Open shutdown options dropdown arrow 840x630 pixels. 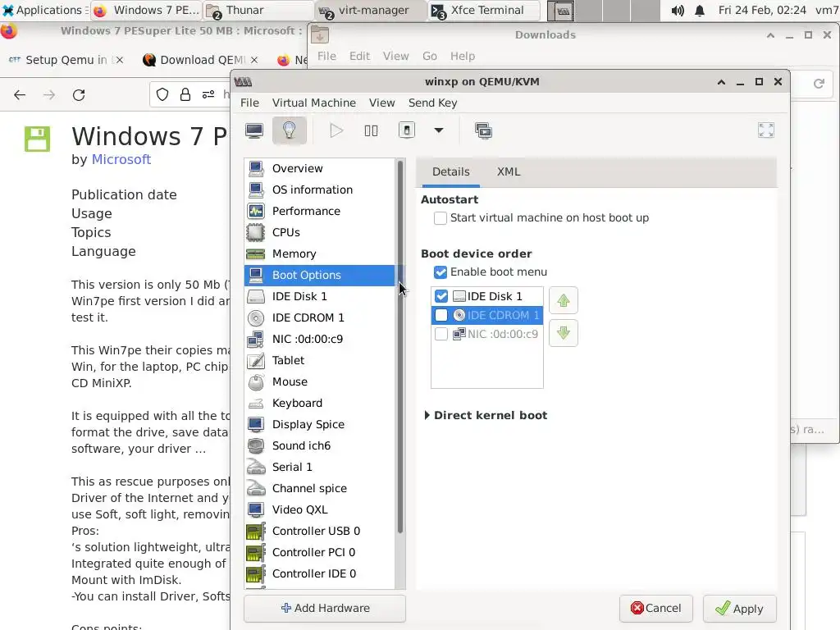point(439,130)
